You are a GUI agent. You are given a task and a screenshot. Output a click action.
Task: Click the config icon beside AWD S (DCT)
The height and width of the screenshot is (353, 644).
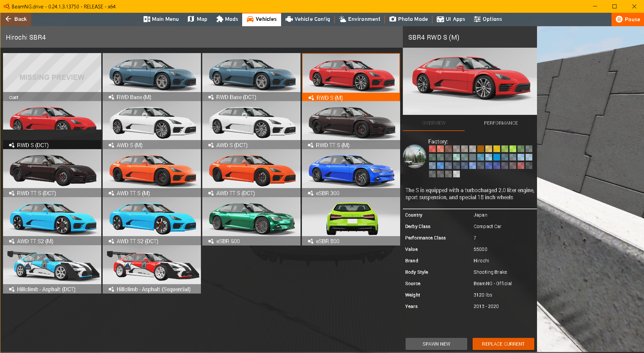(x=211, y=145)
